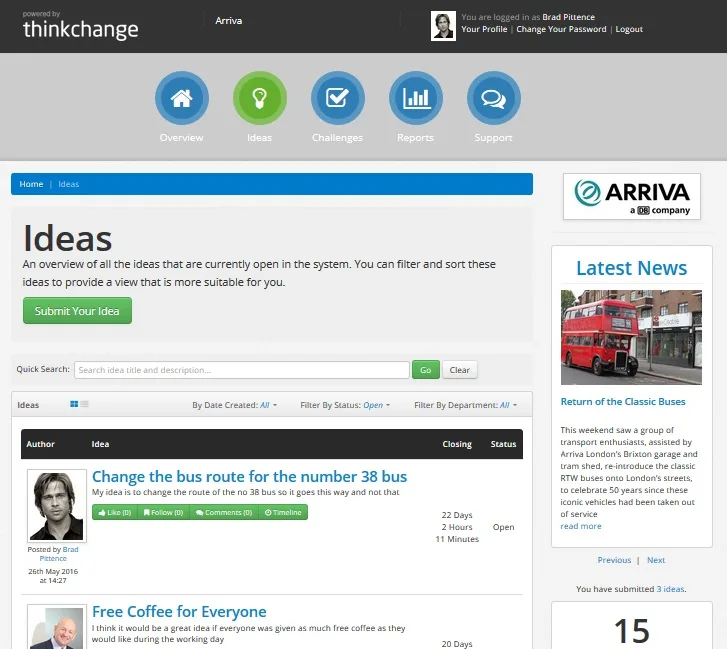Click the Idea column header
Screen dimensions: 727x649
pos(100,444)
